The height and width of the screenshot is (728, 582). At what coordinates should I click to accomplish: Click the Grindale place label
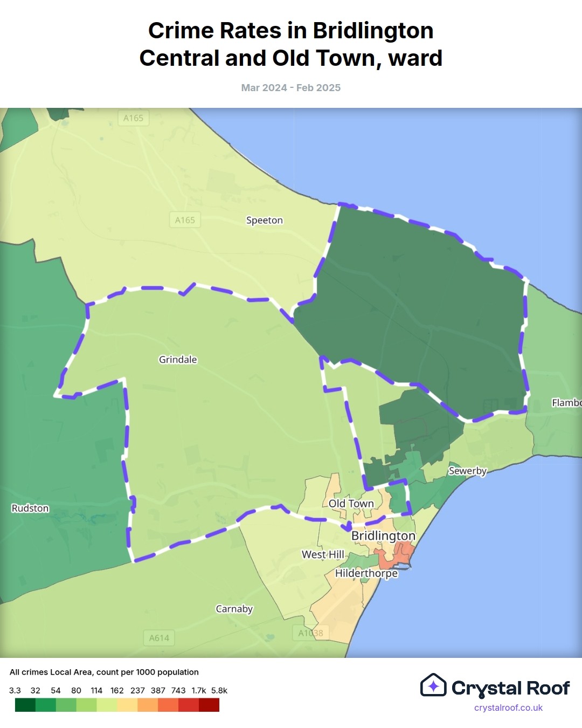pyautogui.click(x=178, y=360)
